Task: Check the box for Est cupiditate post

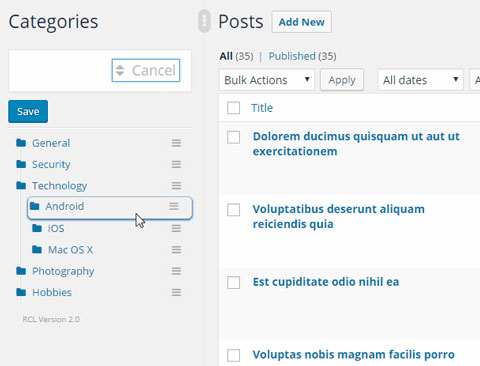Action: 233,282
